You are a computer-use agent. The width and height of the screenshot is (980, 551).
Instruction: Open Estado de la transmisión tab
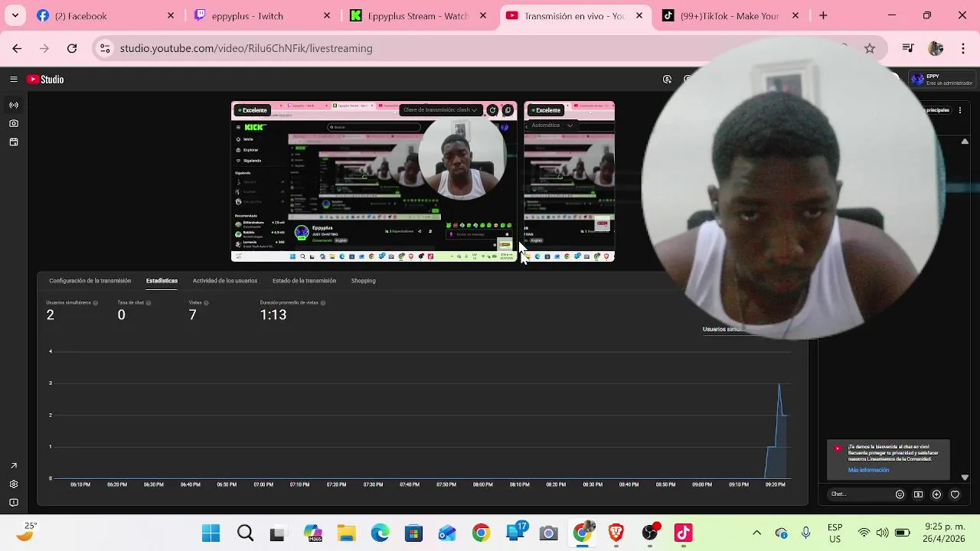pos(304,281)
